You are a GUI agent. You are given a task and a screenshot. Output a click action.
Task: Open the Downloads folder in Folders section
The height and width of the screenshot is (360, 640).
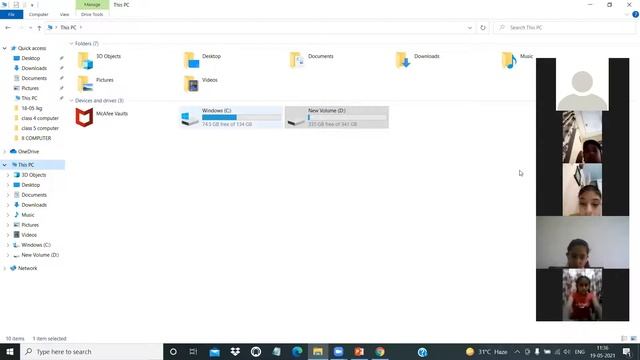403,60
